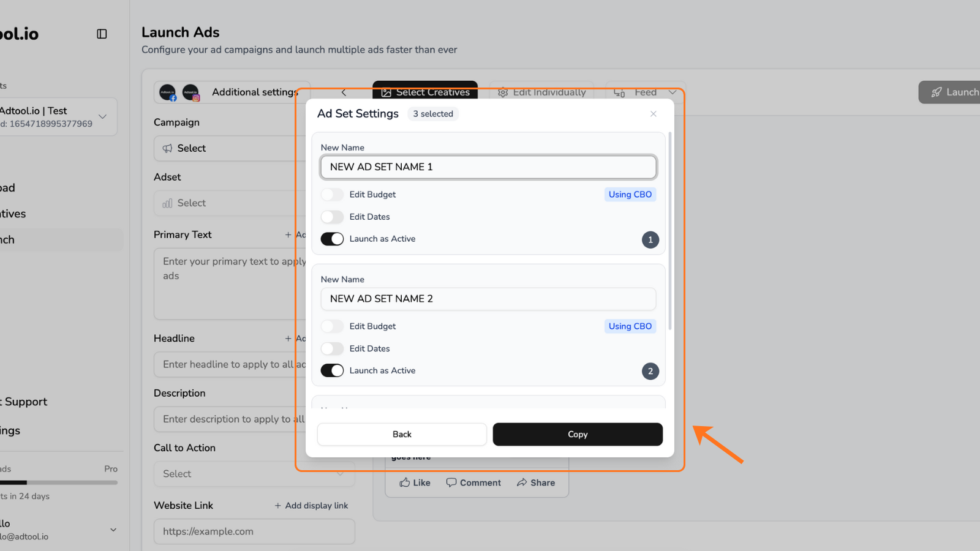Select the Select Creatives image icon
The height and width of the screenshot is (551, 980).
pyautogui.click(x=386, y=92)
